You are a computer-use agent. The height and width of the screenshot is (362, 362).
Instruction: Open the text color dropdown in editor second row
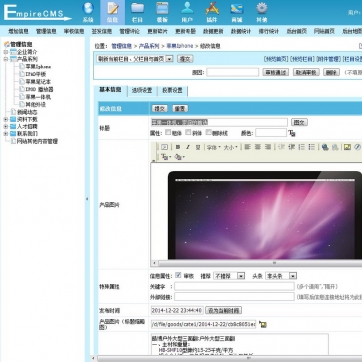166,157
